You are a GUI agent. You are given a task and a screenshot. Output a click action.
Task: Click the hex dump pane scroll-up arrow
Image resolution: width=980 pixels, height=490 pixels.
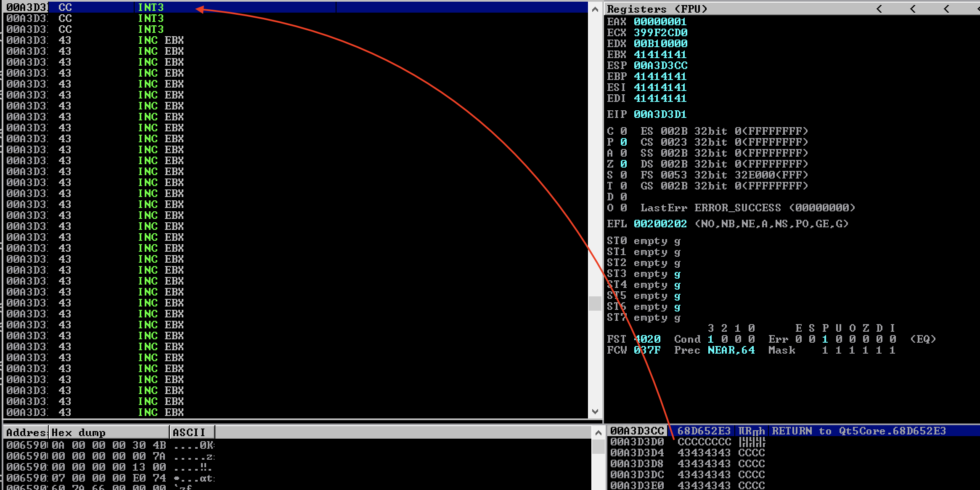598,433
